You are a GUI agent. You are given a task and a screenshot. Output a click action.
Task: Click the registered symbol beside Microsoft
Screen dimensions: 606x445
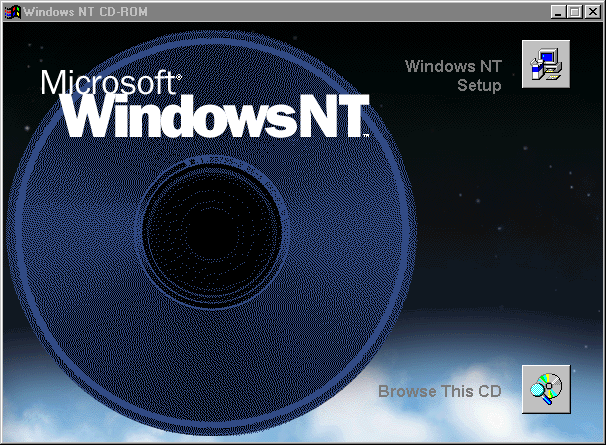[179, 76]
